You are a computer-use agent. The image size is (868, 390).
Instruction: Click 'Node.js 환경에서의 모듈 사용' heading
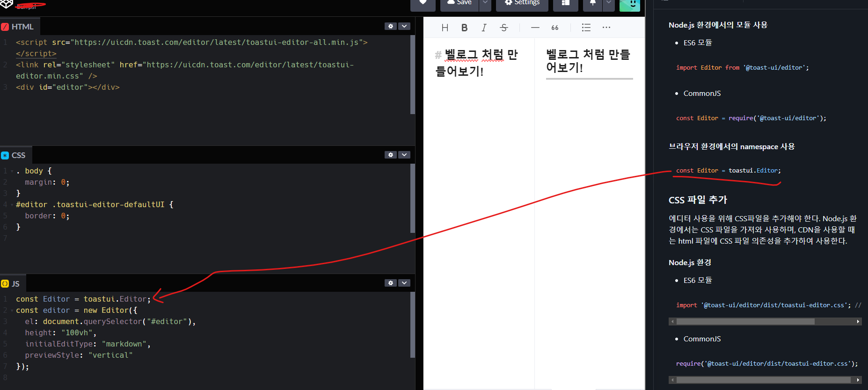click(718, 25)
